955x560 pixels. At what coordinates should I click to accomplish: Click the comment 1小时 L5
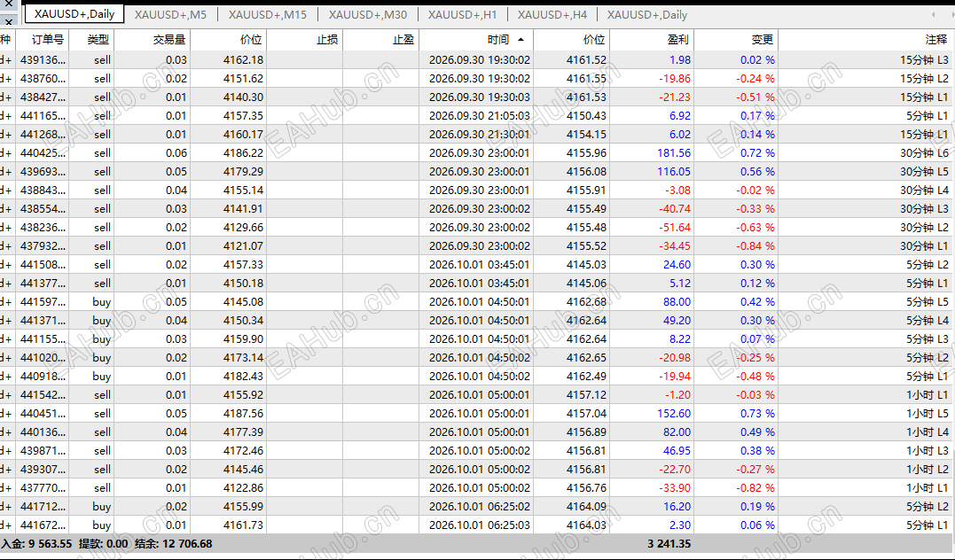927,414
